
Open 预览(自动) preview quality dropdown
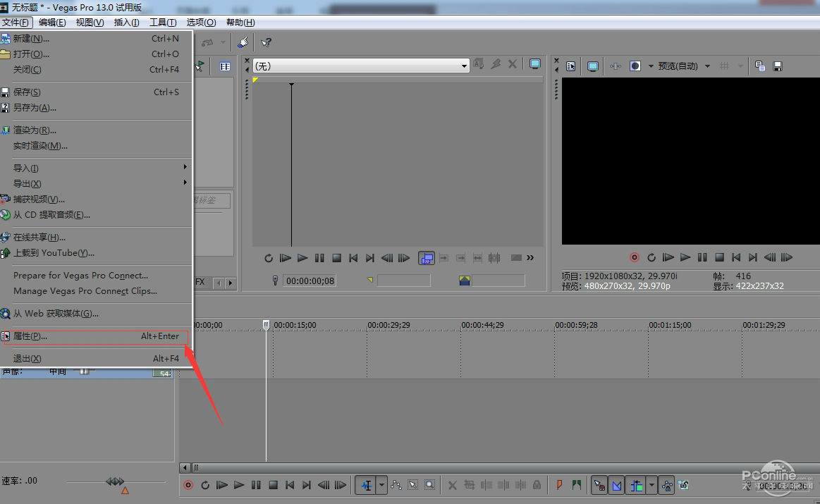click(x=707, y=66)
